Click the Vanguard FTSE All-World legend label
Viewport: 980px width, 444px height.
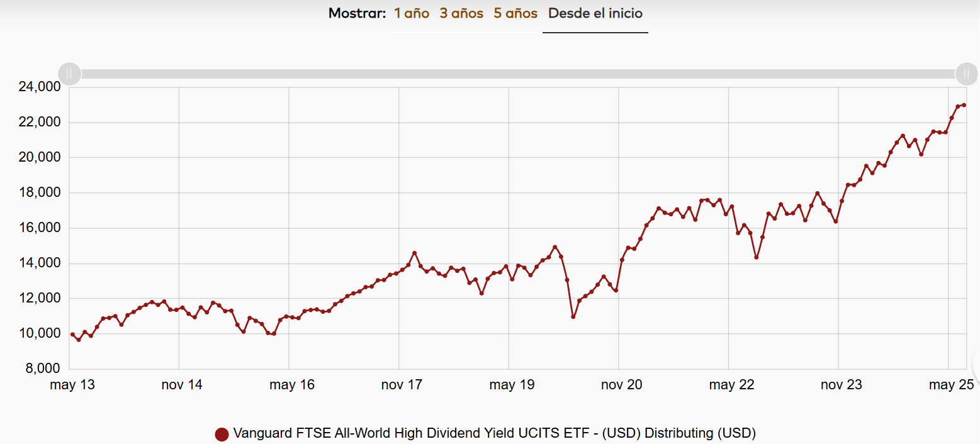(494, 433)
